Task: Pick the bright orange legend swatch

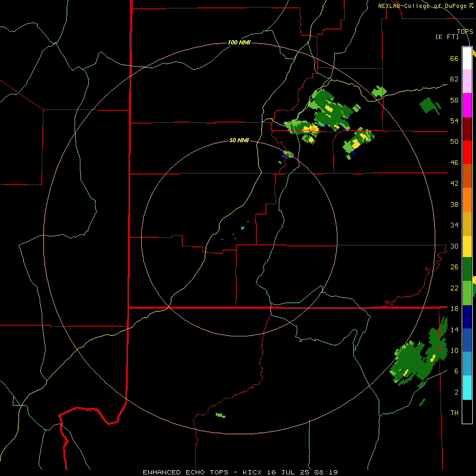Action: pos(467,200)
